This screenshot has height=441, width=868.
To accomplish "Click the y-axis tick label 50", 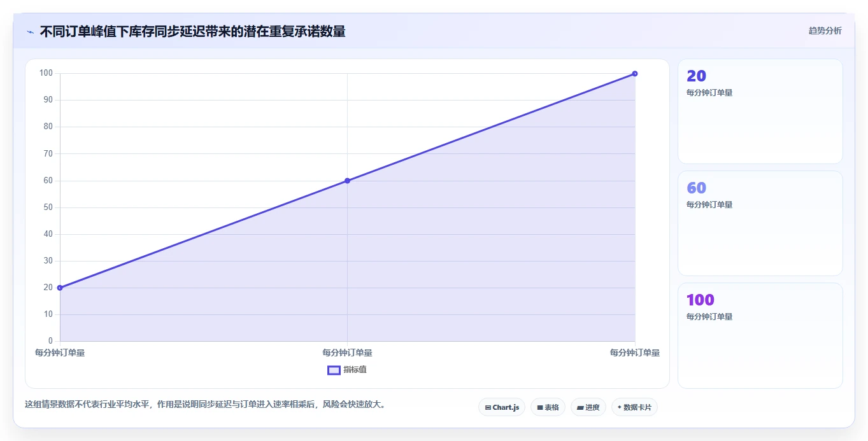I will click(48, 207).
